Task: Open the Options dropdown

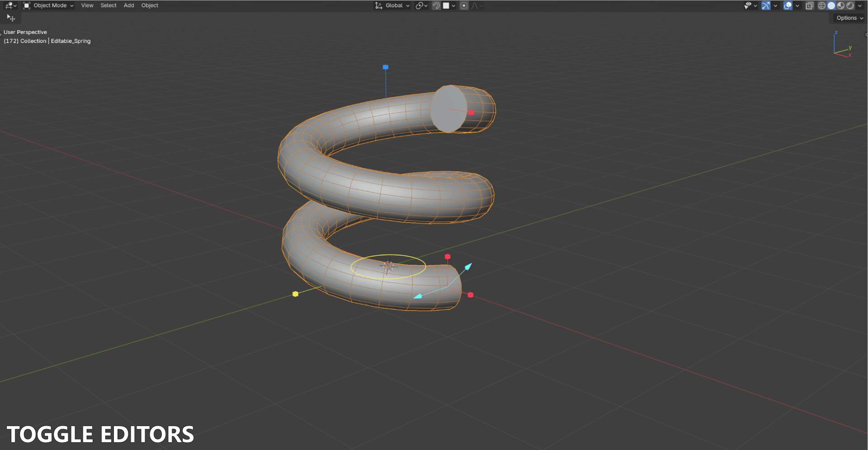Action: point(849,18)
